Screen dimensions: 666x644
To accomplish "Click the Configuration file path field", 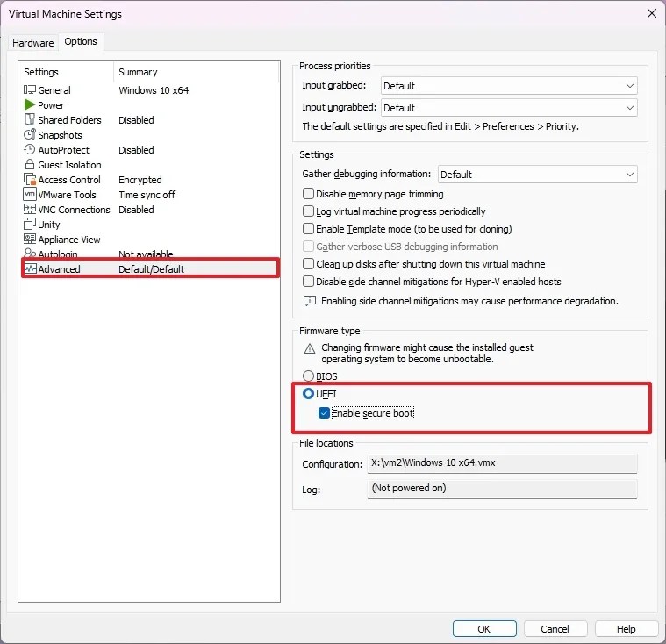I will coord(502,463).
